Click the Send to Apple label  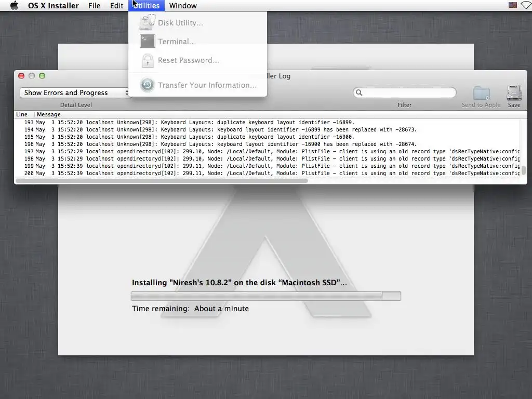point(481,105)
